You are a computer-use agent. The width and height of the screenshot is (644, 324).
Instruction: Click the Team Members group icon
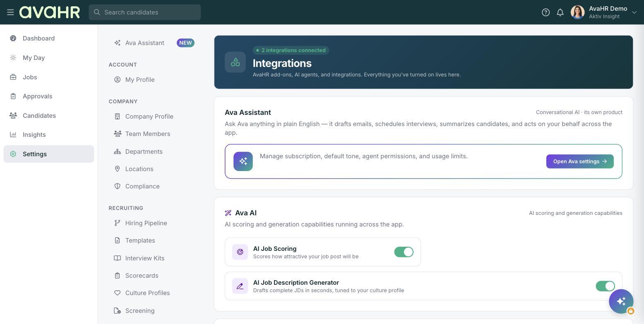pos(118,134)
